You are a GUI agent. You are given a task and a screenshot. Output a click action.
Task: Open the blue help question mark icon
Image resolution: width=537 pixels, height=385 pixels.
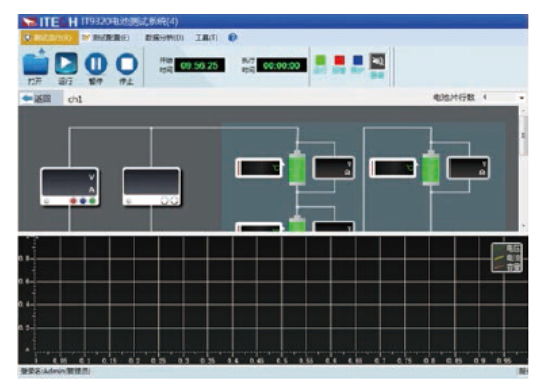(233, 37)
